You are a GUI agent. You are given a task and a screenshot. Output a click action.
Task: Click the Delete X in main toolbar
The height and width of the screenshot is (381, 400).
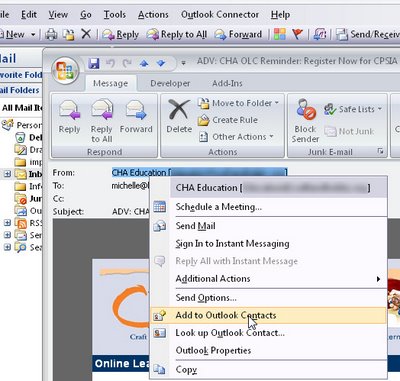(x=86, y=34)
